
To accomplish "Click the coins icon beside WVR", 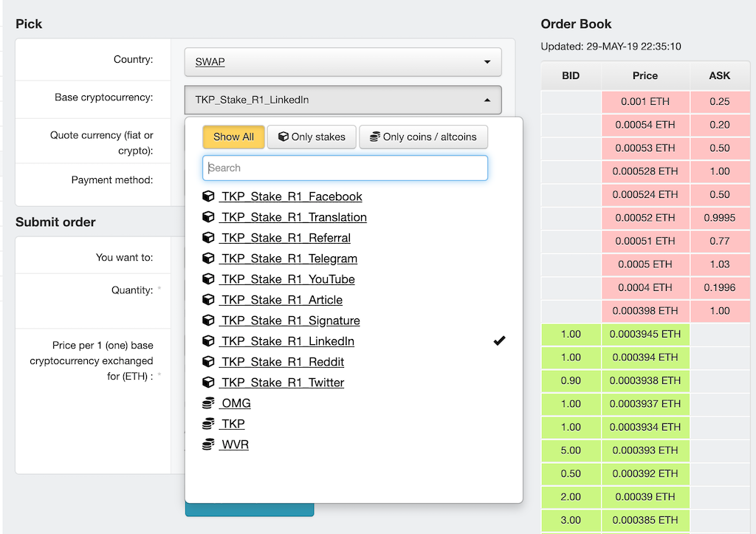I will (208, 445).
